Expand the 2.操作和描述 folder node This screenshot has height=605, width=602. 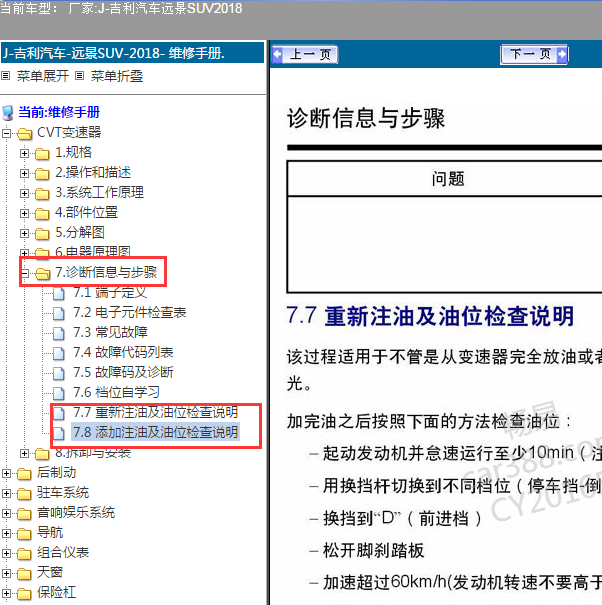pos(24,174)
